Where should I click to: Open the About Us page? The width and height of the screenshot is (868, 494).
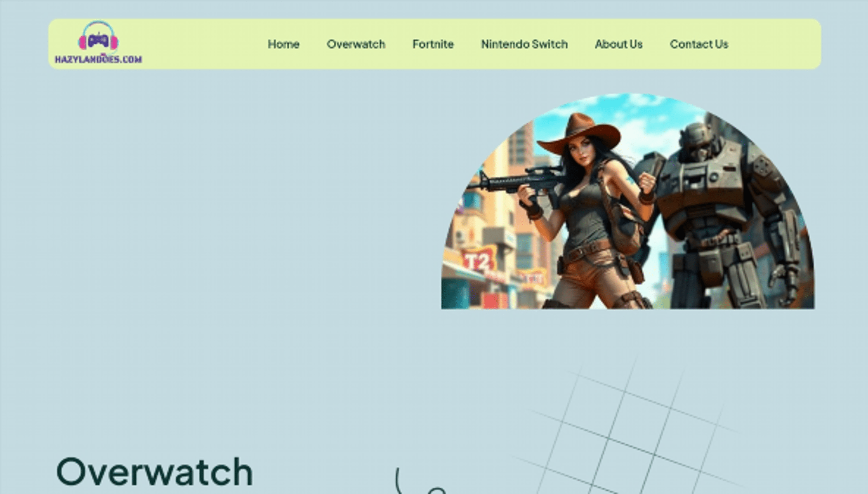pyautogui.click(x=619, y=44)
